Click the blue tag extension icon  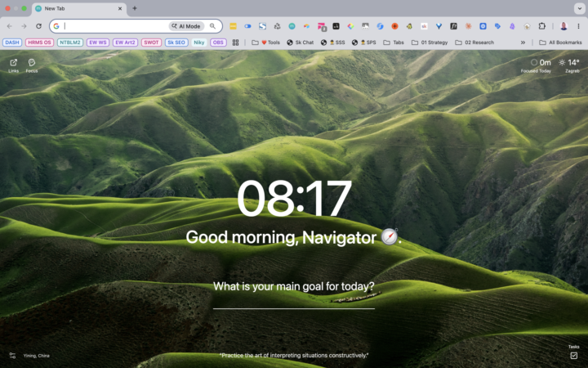(497, 26)
